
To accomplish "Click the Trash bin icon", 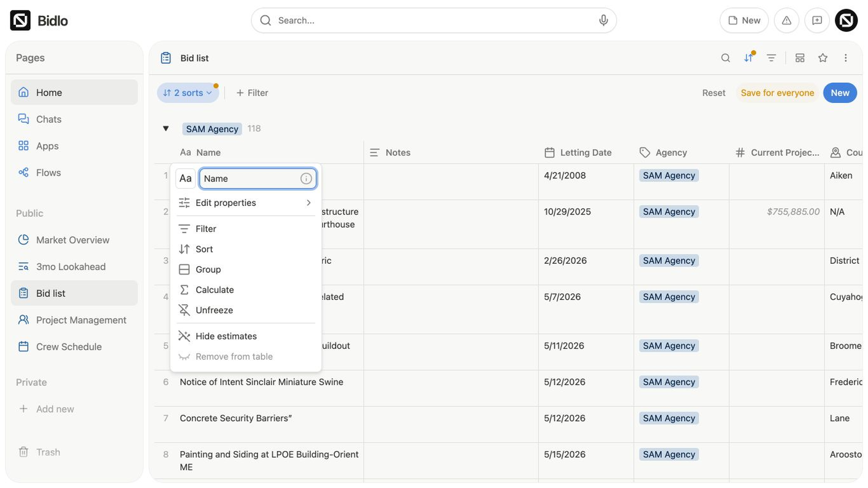I will pos(24,452).
